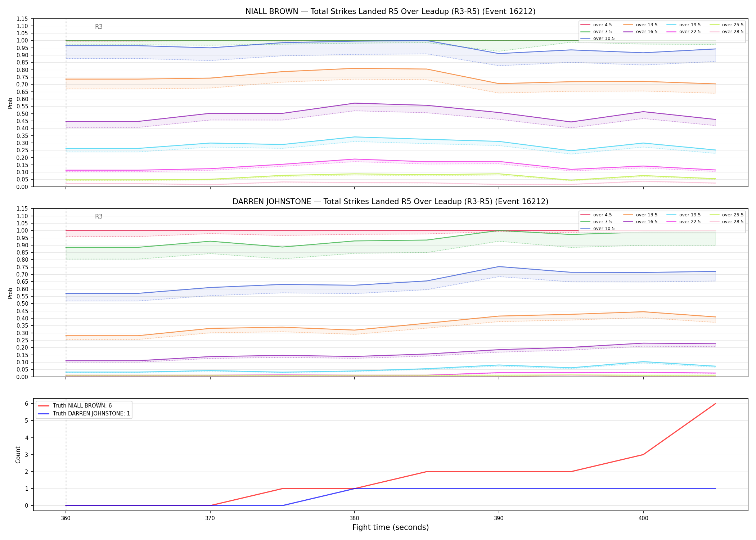This screenshot has width=756, height=540.
Task: Select 'over 25.5' in Niall Brown legend
Action: [726, 25]
